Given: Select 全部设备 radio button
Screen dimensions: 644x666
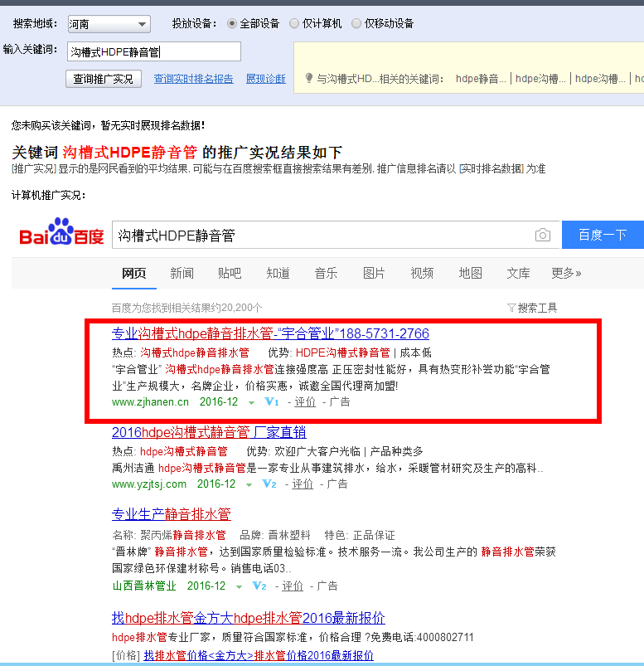Looking at the screenshot, I should click(x=232, y=23).
